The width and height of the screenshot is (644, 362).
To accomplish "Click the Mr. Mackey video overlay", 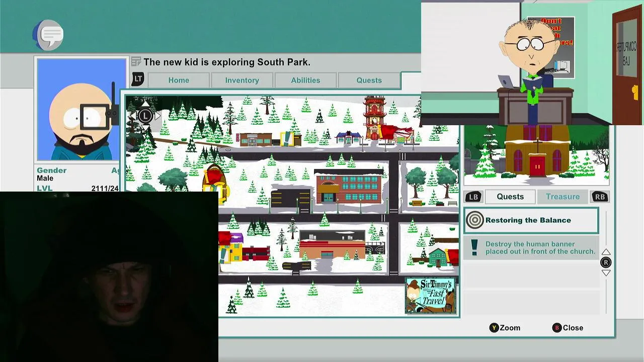I will click(532, 63).
